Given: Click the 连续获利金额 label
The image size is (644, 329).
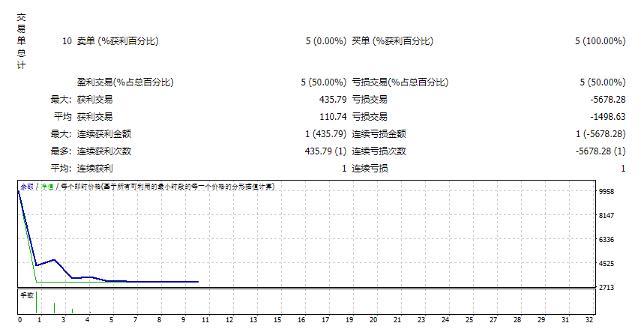Looking at the screenshot, I should pyautogui.click(x=104, y=134).
